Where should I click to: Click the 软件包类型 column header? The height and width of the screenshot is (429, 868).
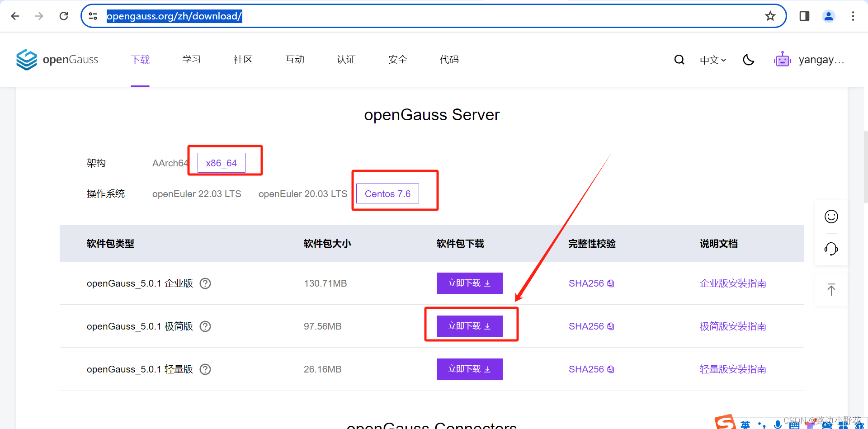point(110,244)
